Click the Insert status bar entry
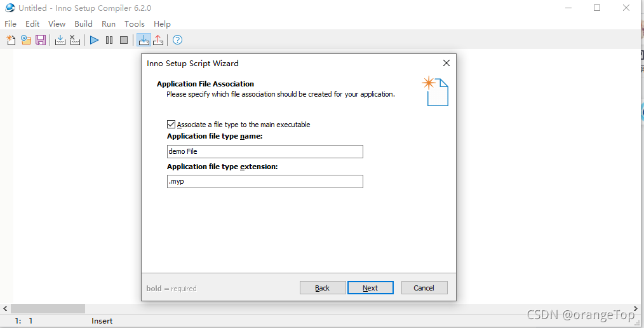 point(102,321)
